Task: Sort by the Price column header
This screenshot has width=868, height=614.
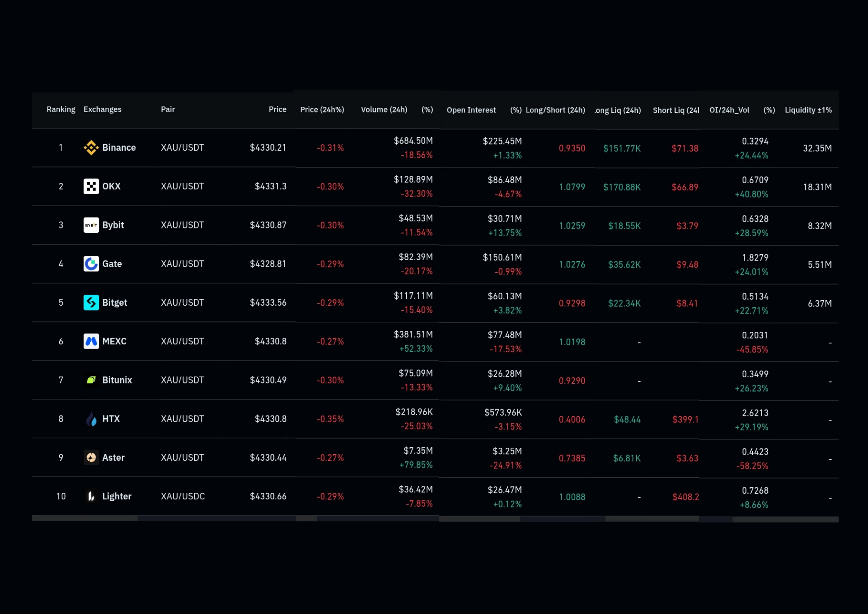Action: coord(277,109)
